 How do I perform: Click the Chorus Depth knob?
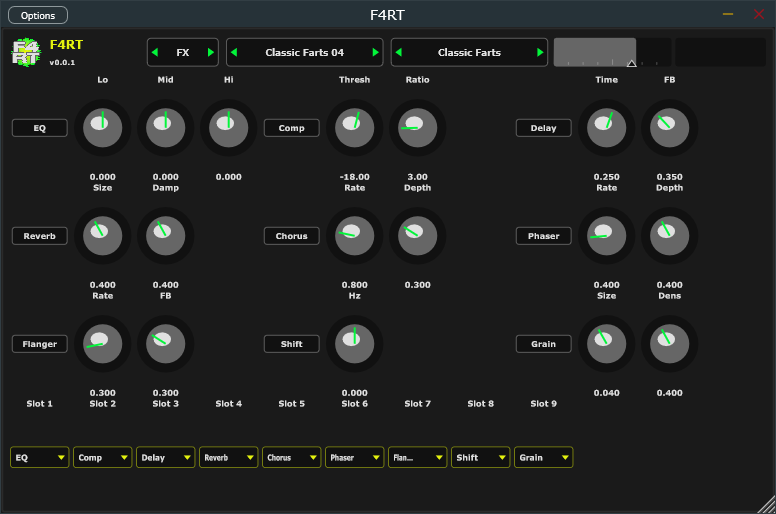tap(418, 235)
